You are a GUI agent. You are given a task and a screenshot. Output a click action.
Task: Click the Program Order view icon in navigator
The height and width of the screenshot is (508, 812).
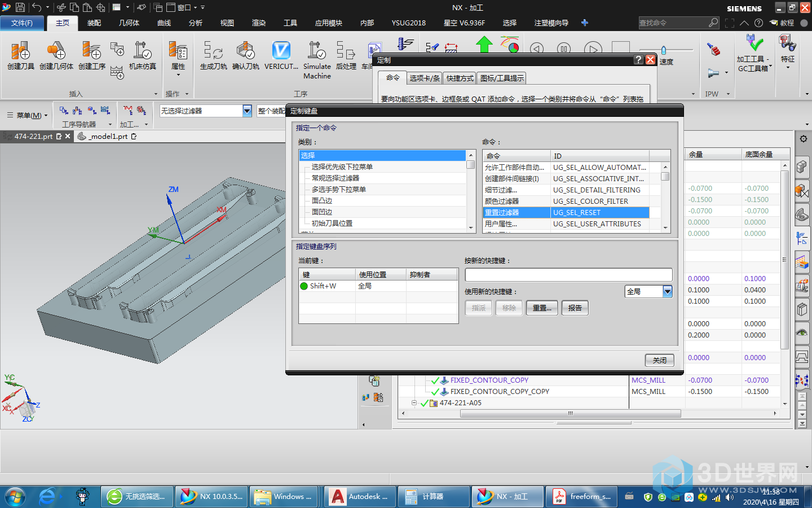click(64, 110)
